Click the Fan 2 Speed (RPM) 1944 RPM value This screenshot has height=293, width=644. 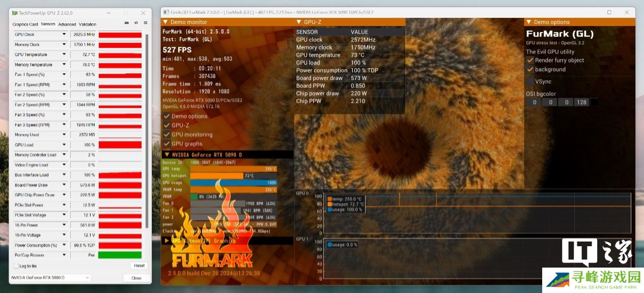click(x=83, y=105)
